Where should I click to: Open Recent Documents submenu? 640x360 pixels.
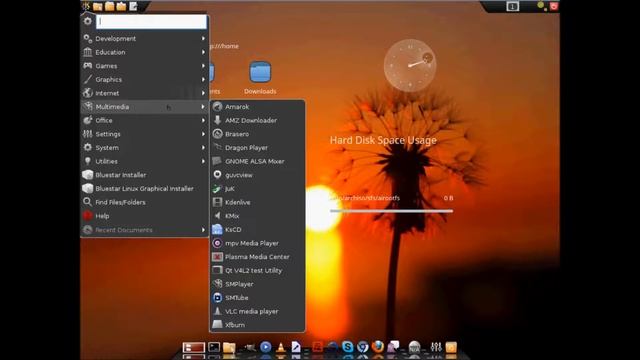(x=144, y=230)
